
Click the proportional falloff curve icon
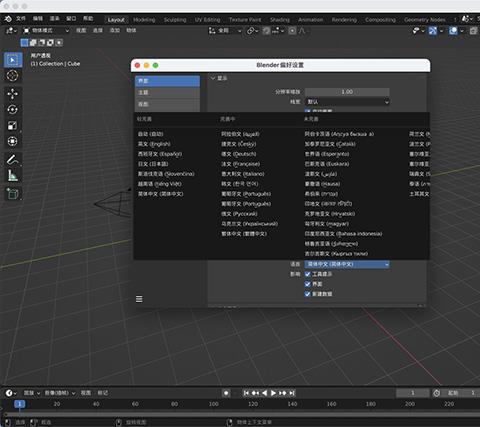(302, 31)
